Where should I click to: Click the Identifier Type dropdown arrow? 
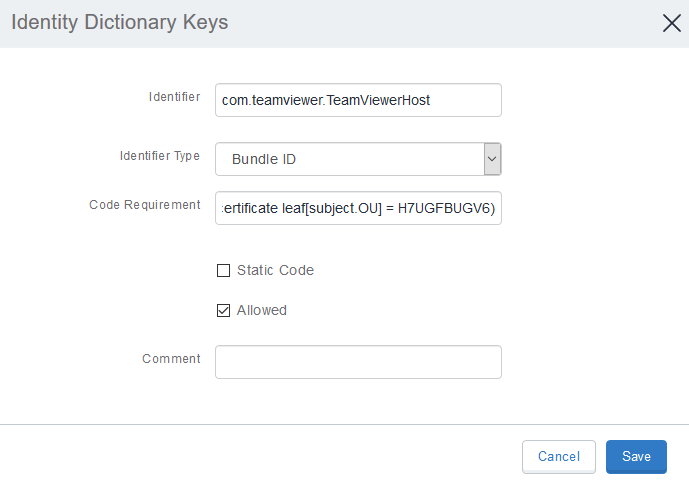[x=492, y=159]
